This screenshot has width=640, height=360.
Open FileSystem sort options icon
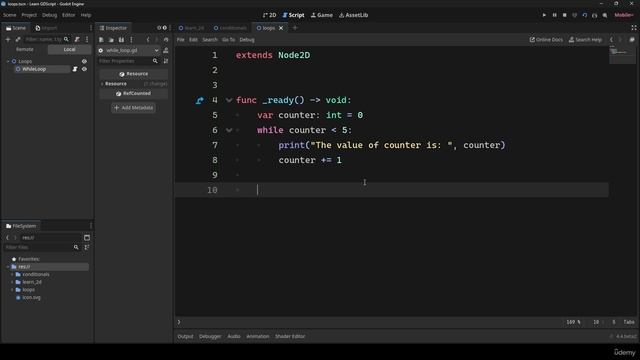coord(87,247)
